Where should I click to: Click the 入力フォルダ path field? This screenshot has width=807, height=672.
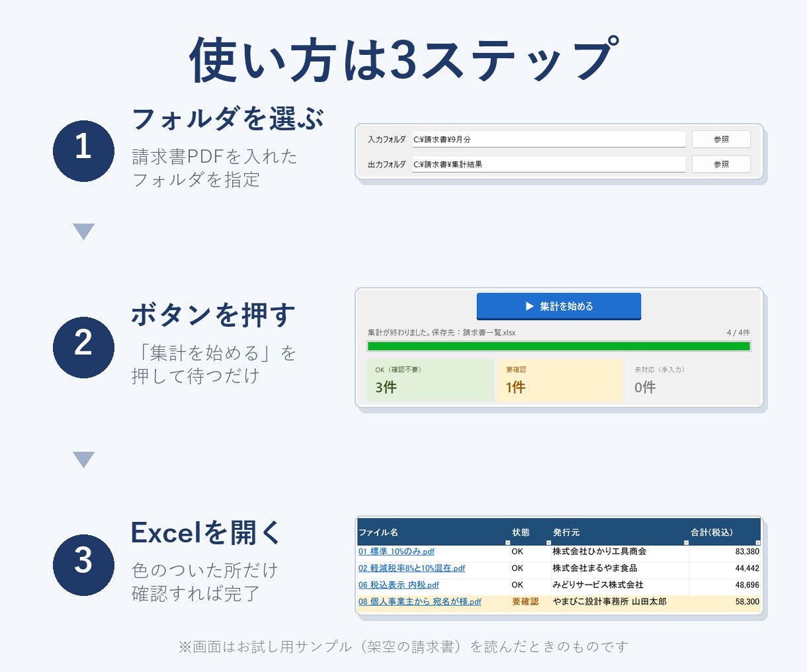549,140
